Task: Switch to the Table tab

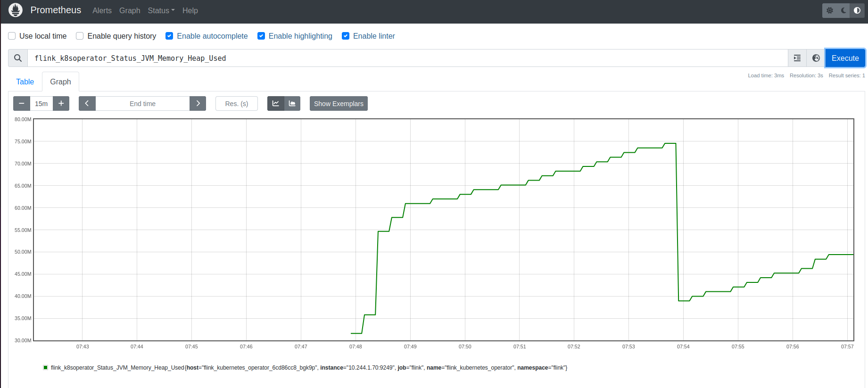Action: (x=25, y=82)
